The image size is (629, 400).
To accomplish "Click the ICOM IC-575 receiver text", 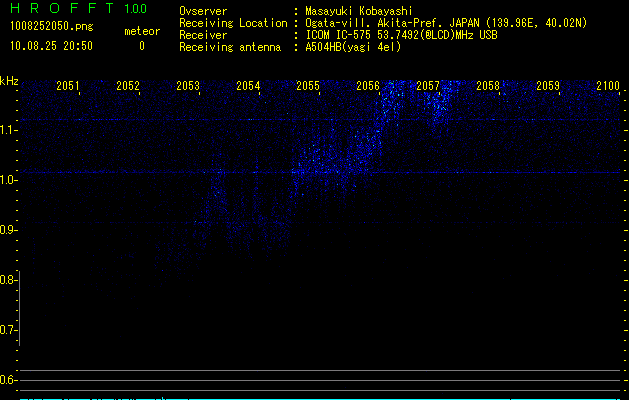I will coord(401,35).
